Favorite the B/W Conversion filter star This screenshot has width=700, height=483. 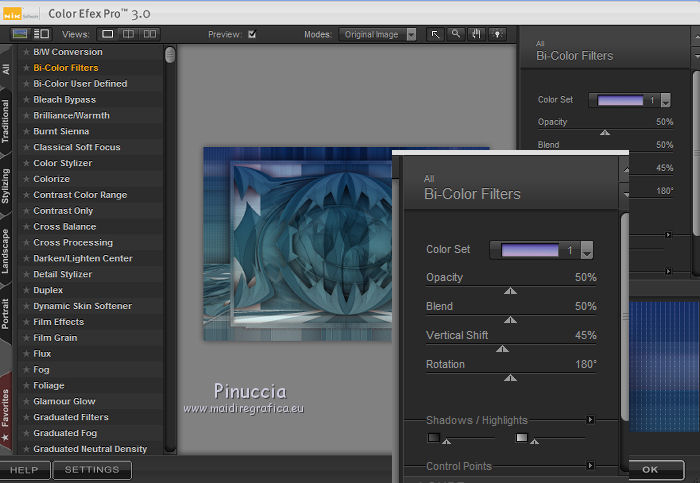click(26, 52)
